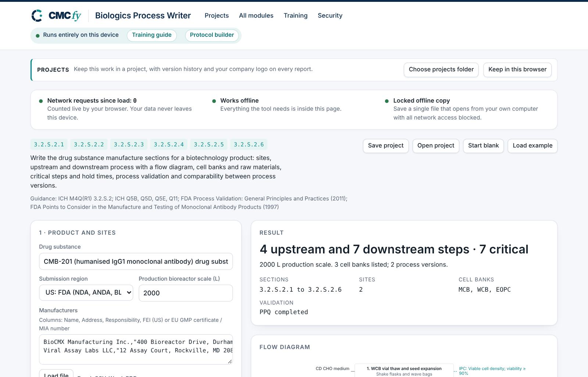Viewport: 588px width, 377px height.
Task: Select the 3.2.S.2.1 section tag
Action: coord(49,145)
